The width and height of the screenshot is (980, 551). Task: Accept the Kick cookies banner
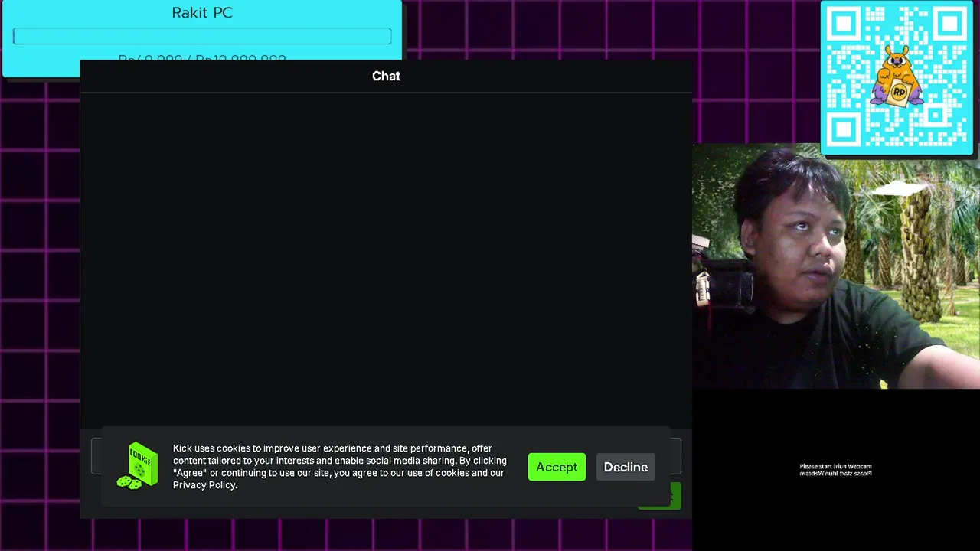pos(557,467)
